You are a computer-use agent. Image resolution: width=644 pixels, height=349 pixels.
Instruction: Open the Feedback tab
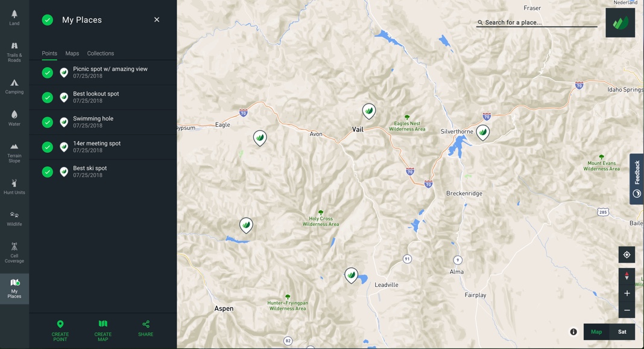coord(637,179)
